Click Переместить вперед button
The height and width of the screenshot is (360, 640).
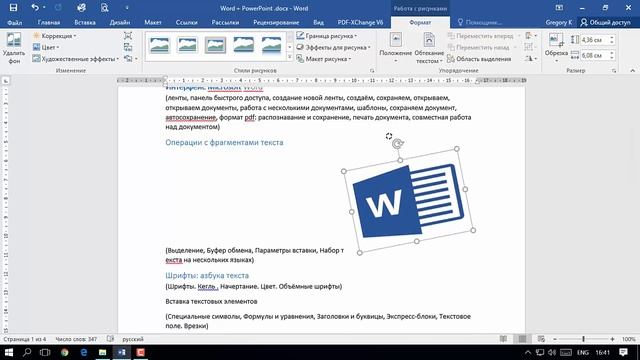click(480, 36)
